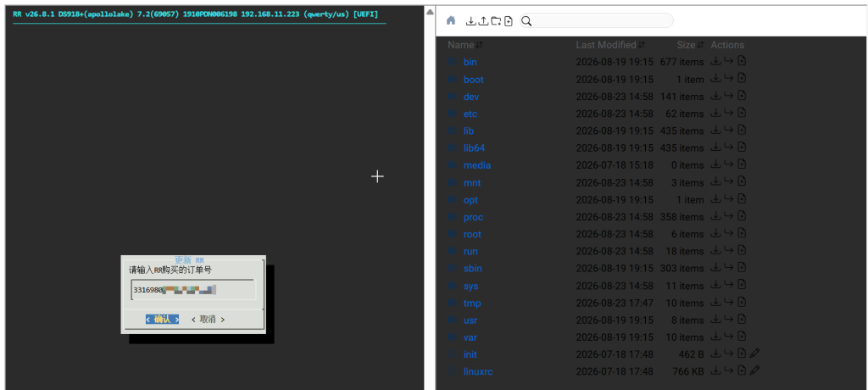This screenshot has width=868, height=390.
Task: Edit the linuxrc file with pencil icon
Action: 755,370
